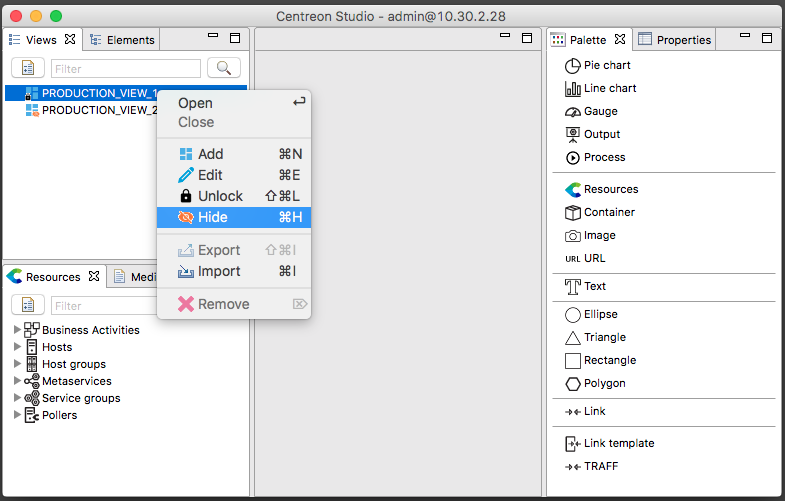Close the Palette tab
The width and height of the screenshot is (785, 501).
(620, 39)
